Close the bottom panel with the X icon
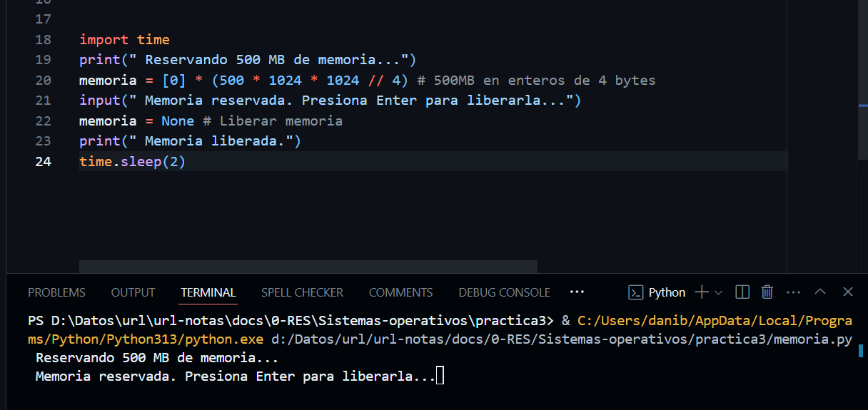 (x=847, y=292)
